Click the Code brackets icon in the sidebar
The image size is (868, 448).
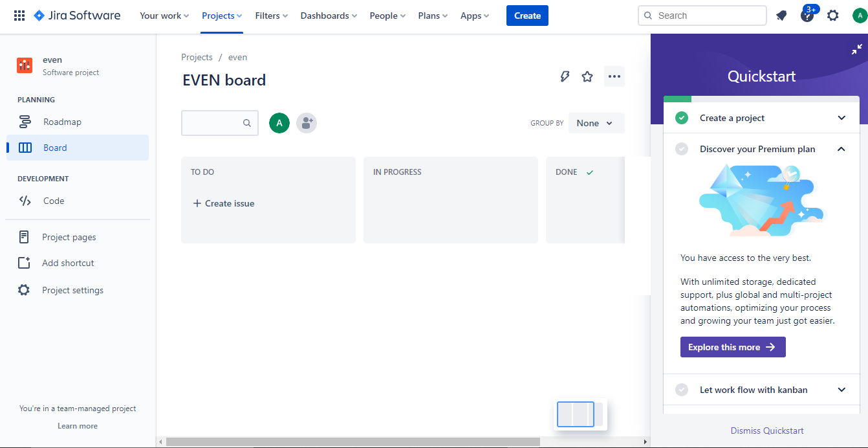(25, 201)
